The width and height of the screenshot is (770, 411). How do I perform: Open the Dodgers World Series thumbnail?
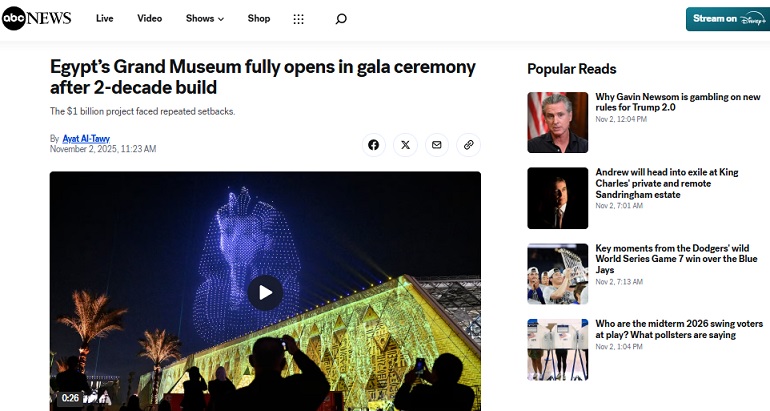tap(557, 274)
